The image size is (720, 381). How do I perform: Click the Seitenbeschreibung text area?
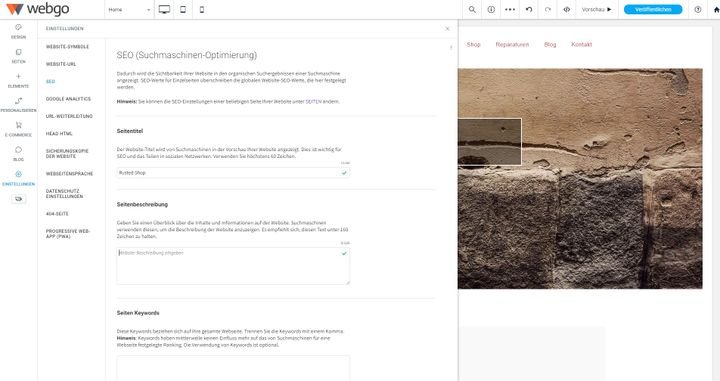(233, 266)
